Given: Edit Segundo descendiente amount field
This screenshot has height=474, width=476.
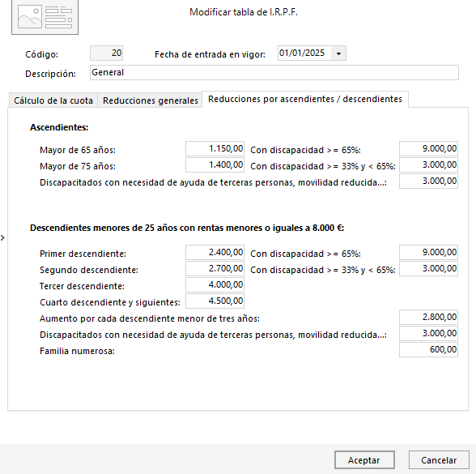Looking at the screenshot, I should click(x=215, y=269).
